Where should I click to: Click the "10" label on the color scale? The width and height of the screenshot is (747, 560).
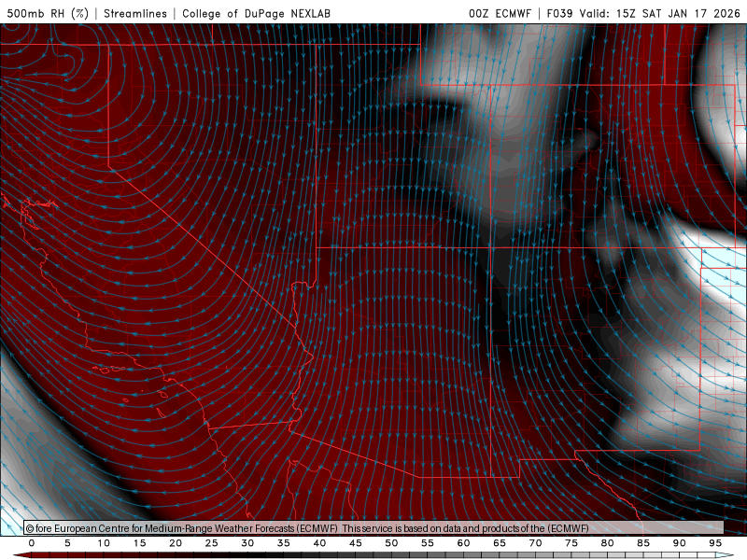pyautogui.click(x=104, y=543)
